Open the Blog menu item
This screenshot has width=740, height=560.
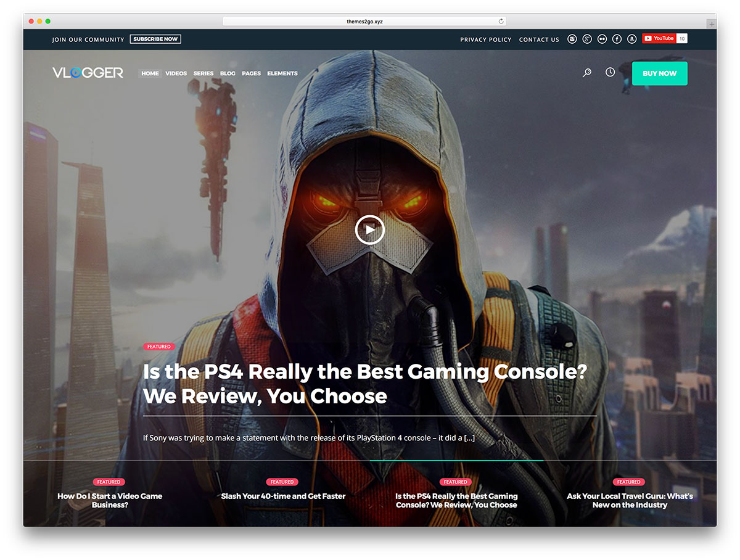[228, 73]
